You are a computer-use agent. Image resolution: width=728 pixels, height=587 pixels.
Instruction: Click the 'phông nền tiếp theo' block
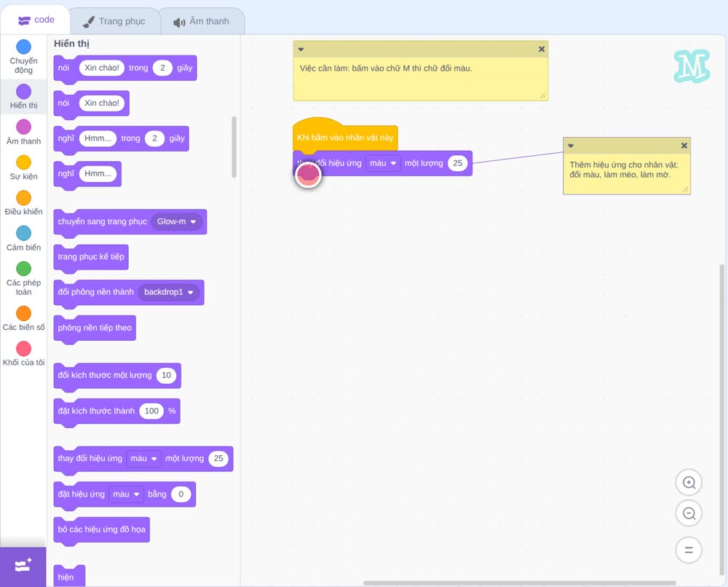(95, 328)
